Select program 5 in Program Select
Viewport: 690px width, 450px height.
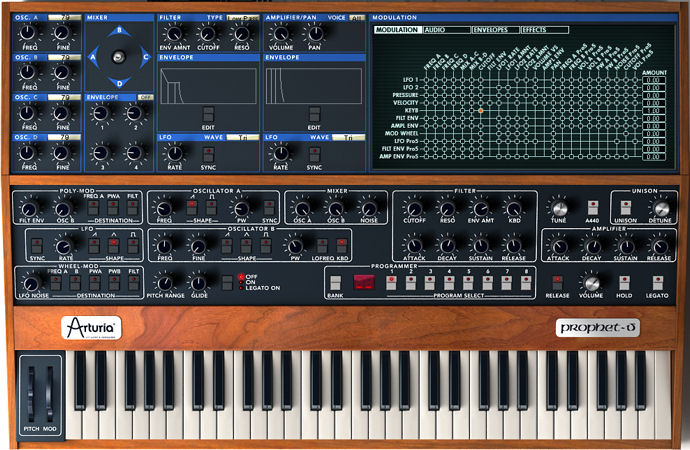coord(468,282)
